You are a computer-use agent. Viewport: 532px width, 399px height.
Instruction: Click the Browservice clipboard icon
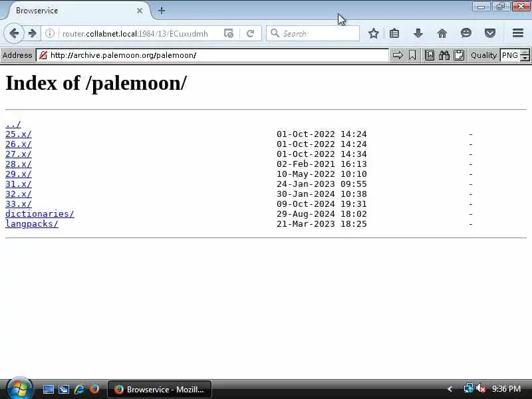click(459, 55)
